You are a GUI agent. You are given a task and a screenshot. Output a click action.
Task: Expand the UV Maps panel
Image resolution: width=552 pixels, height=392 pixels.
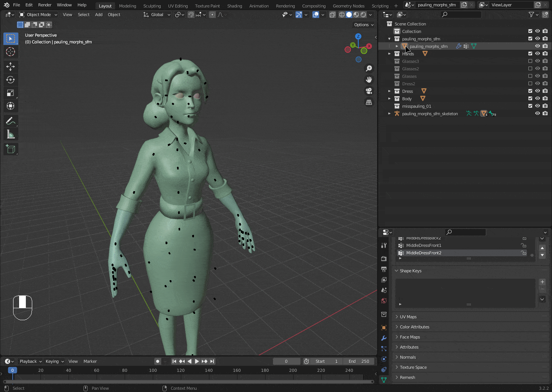click(408, 317)
